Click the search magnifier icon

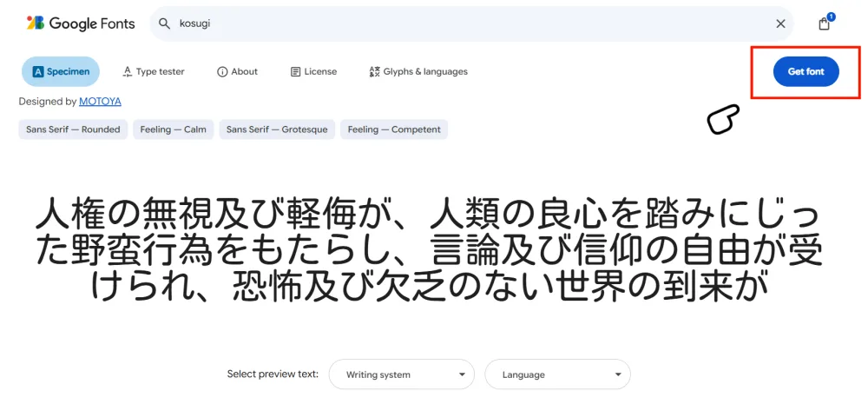(164, 23)
